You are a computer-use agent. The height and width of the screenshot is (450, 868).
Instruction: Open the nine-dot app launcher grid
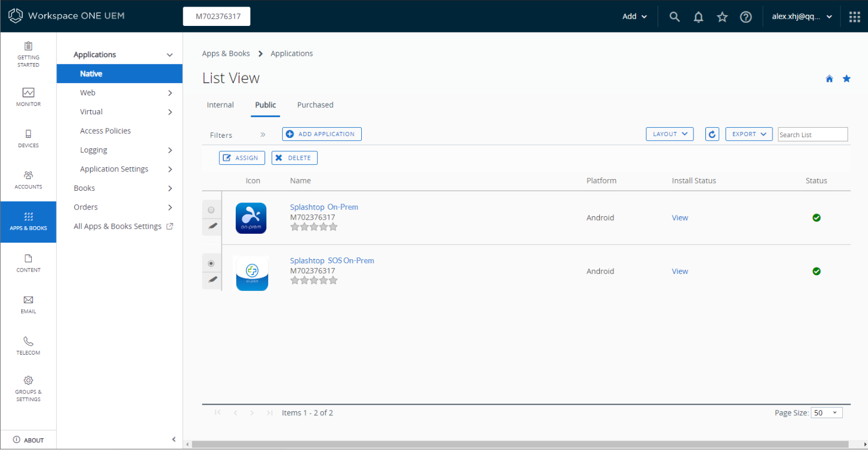point(854,16)
